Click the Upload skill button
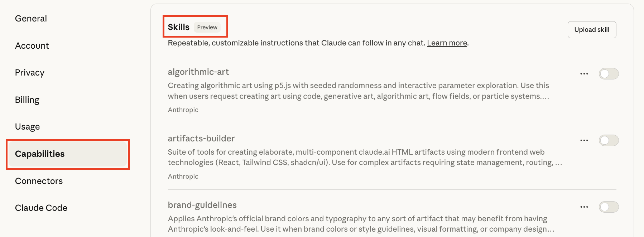Screen dimensions: 644x237 click(592, 30)
